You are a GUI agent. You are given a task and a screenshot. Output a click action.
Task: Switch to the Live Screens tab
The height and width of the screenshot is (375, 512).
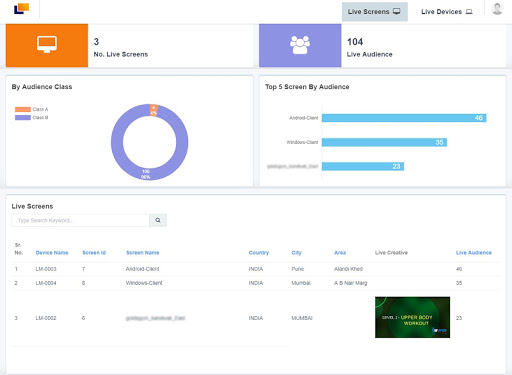coord(375,12)
